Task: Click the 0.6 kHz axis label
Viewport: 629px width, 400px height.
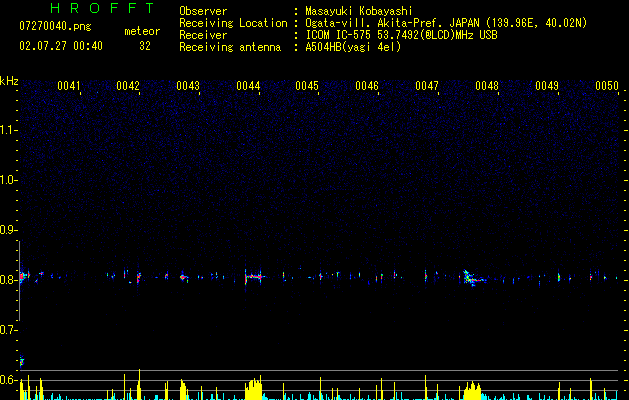Action: click(x=8, y=380)
